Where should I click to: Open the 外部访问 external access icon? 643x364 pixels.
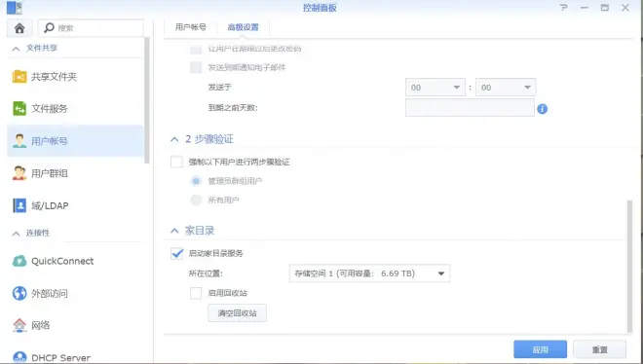pyautogui.click(x=19, y=293)
